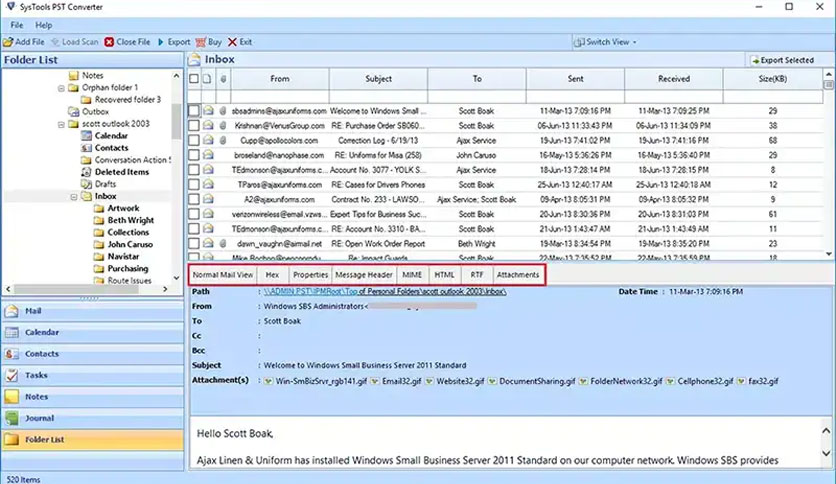This screenshot has height=484, width=836.
Task: Sort by the Subject column header
Action: tap(379, 79)
